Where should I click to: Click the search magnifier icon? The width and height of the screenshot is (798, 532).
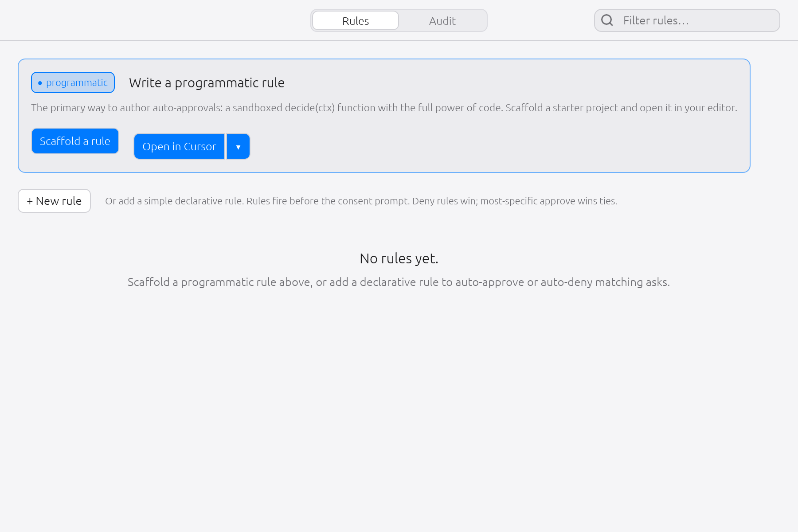[607, 20]
